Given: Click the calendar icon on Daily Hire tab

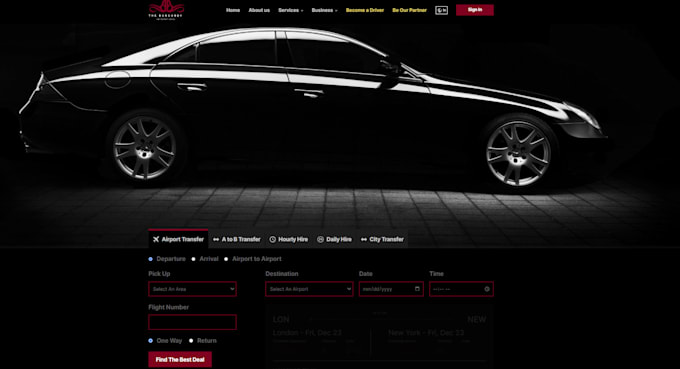Looking at the screenshot, I should pos(320,239).
